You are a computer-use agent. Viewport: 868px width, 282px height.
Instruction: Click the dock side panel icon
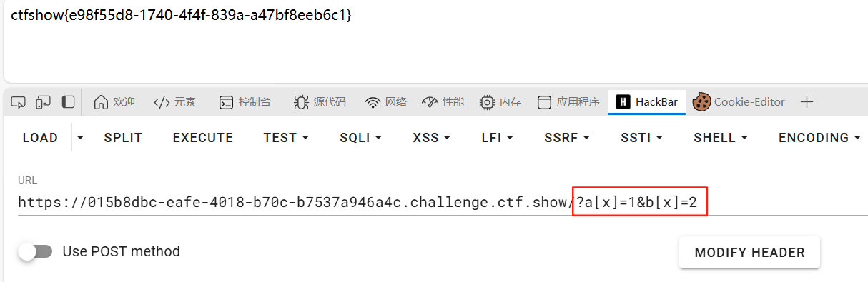[69, 101]
